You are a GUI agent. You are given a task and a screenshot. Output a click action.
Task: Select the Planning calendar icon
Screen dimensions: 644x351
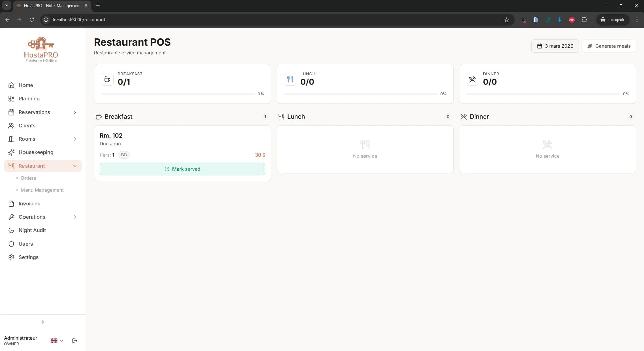(x=11, y=98)
